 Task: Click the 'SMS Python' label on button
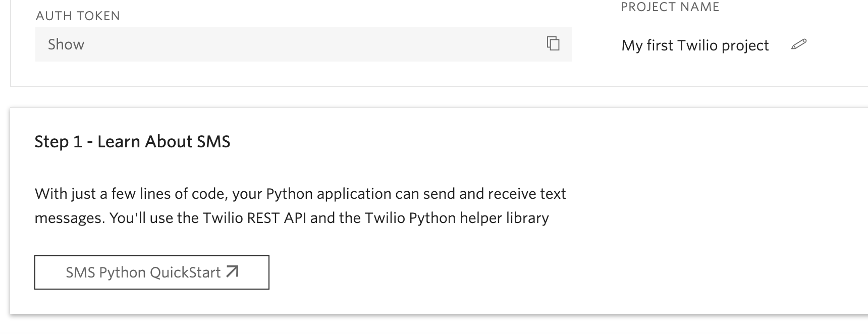coord(105,272)
